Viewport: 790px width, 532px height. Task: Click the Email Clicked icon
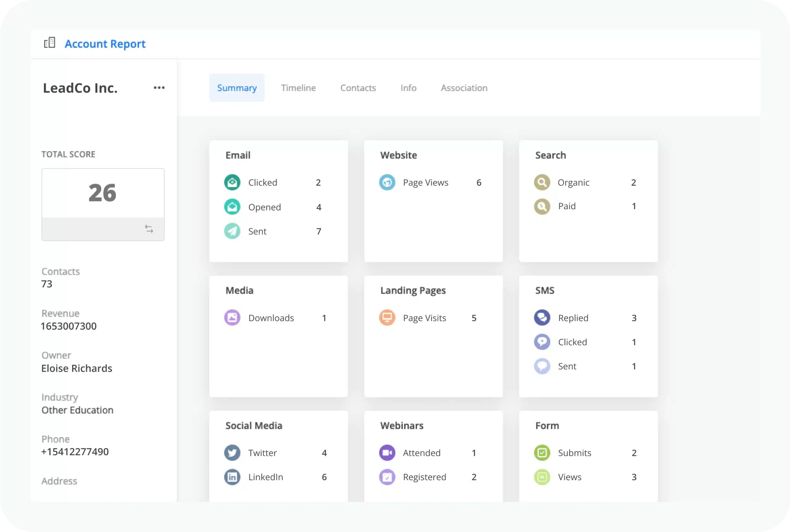pos(232,183)
